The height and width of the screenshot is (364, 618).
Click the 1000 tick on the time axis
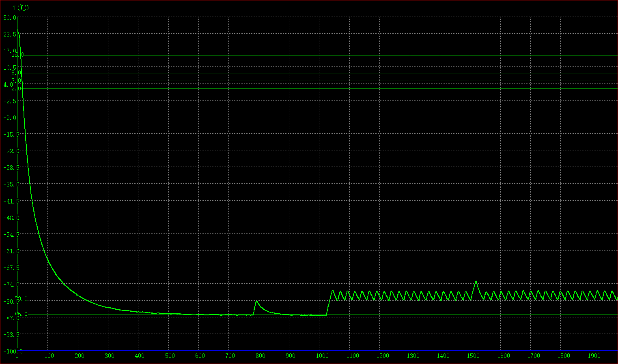point(322,356)
